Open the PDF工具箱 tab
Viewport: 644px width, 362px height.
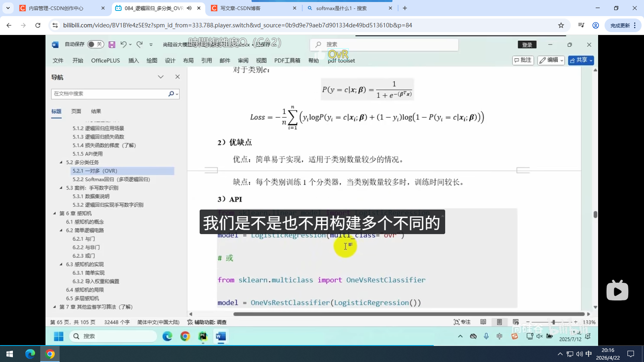287,60
